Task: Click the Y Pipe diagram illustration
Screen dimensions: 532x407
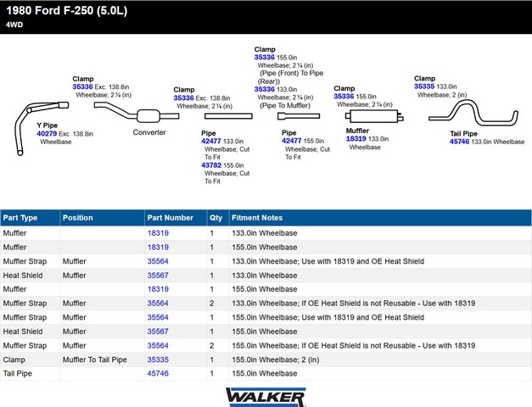Action: pyautogui.click(x=41, y=127)
